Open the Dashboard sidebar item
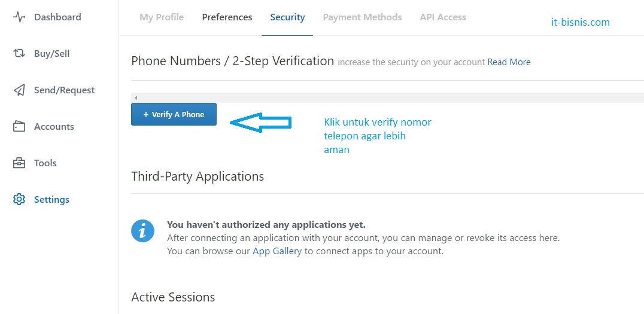This screenshot has width=644, height=314. 57,17
